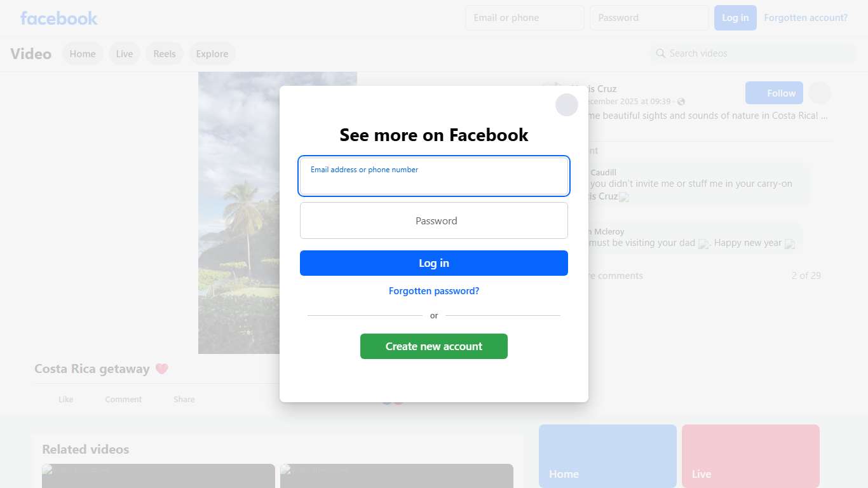The height and width of the screenshot is (488, 868).
Task: Open the Explore tab
Action: coord(212,54)
